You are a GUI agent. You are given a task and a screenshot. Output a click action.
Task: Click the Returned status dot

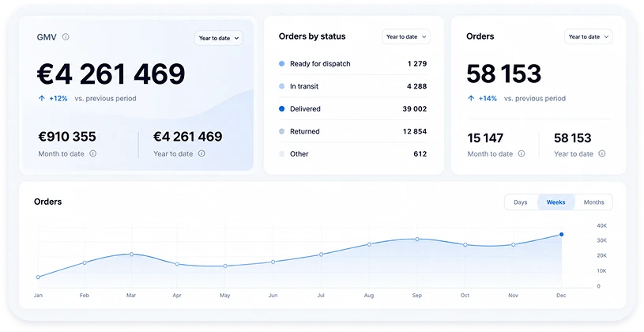coord(282,131)
